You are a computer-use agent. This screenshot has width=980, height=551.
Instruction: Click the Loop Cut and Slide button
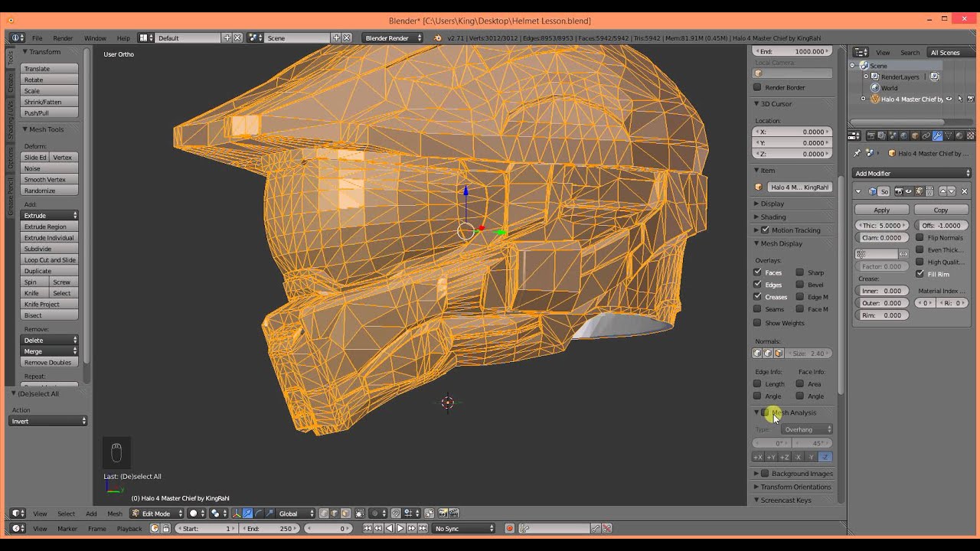pos(50,260)
